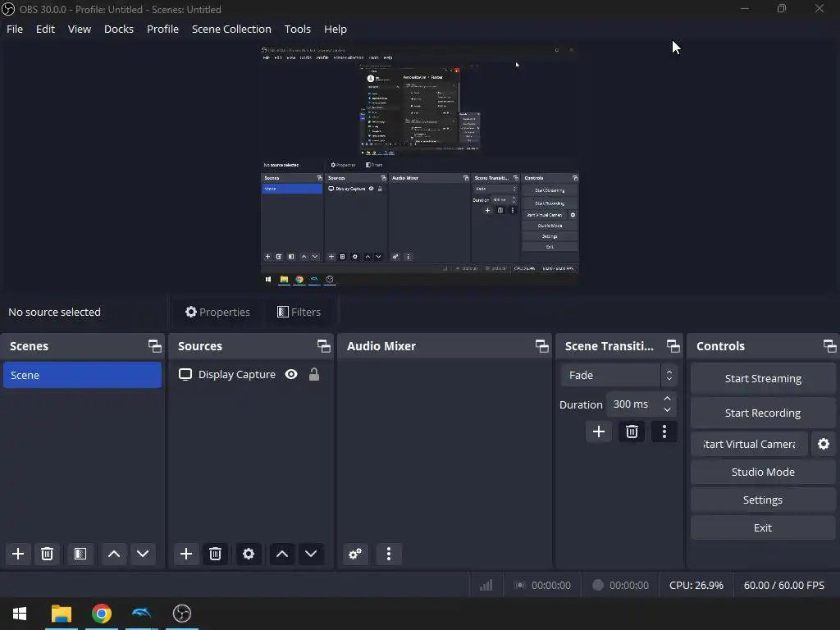Open the Profile menu
Screen dimensions: 840x630
[x=163, y=29]
